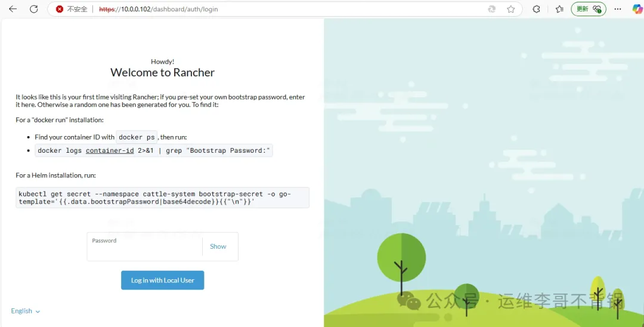644x327 pixels.
Task: Click the Welcome to Rancher heading
Action: (x=162, y=73)
